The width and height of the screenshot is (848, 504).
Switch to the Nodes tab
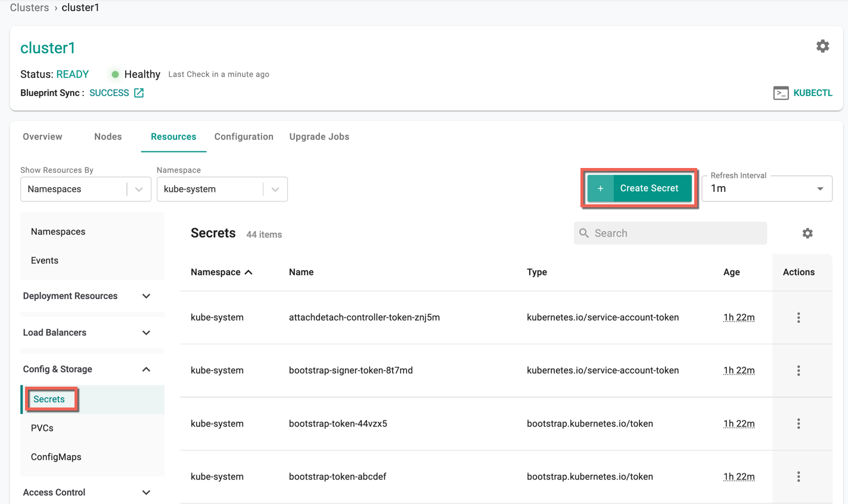tap(108, 136)
